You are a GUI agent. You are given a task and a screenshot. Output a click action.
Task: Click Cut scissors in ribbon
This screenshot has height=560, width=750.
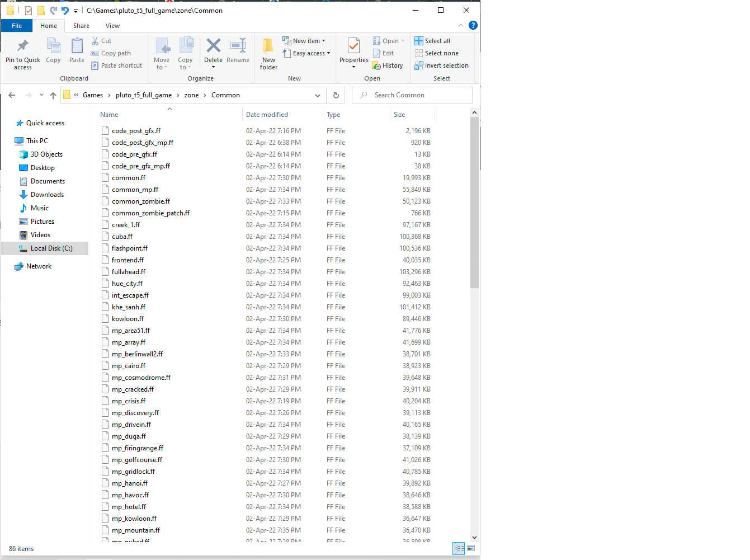95,41
